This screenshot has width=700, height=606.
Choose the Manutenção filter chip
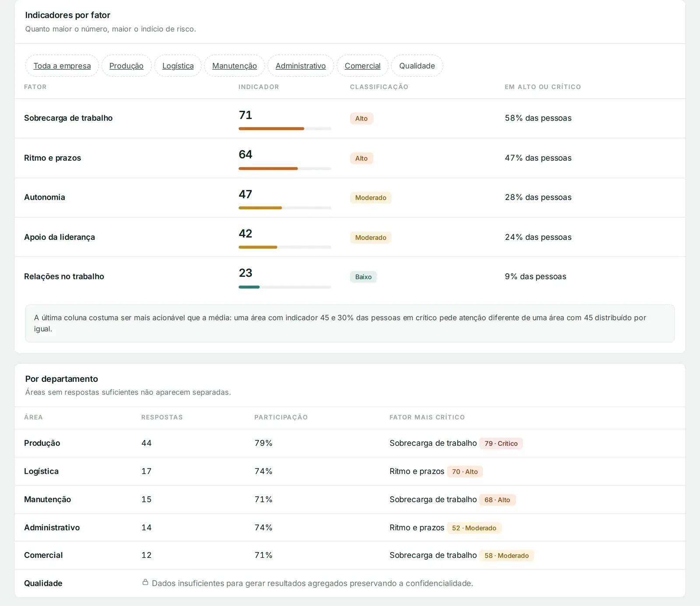[234, 66]
